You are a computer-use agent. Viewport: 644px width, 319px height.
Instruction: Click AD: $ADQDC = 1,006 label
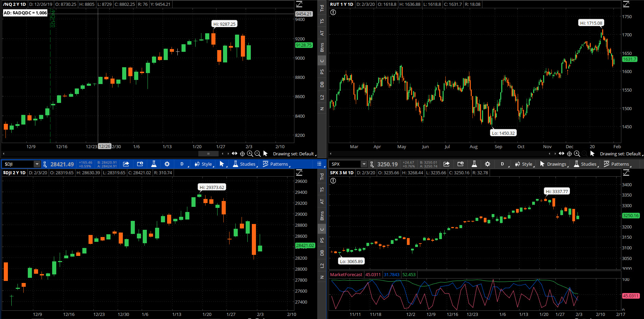(x=25, y=13)
